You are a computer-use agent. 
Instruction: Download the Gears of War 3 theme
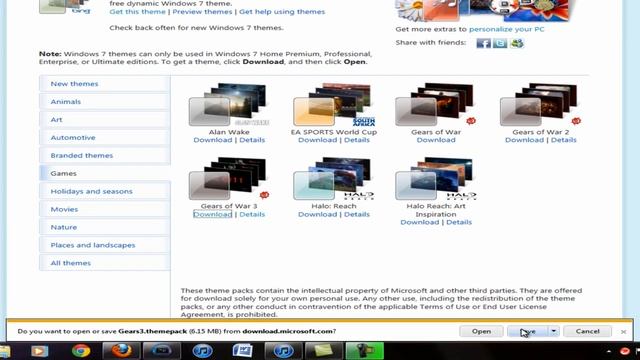click(213, 214)
